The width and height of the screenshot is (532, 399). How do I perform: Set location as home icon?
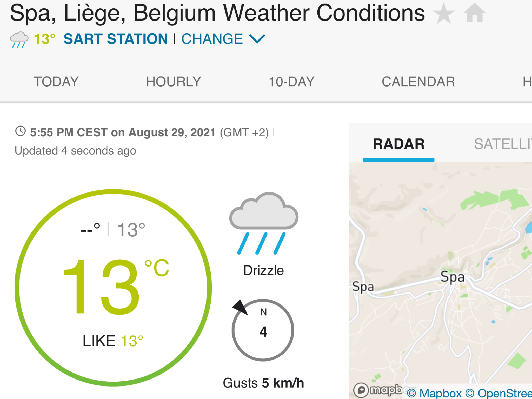(x=474, y=12)
